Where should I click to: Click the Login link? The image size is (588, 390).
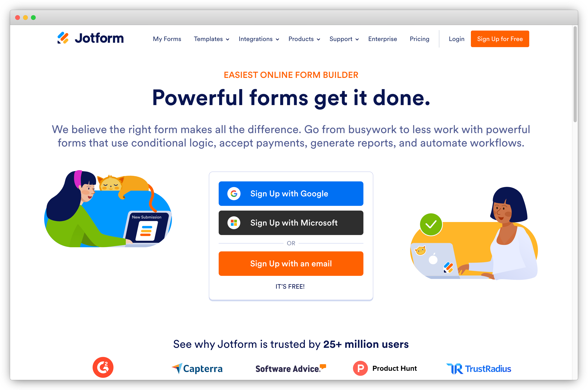tap(456, 39)
